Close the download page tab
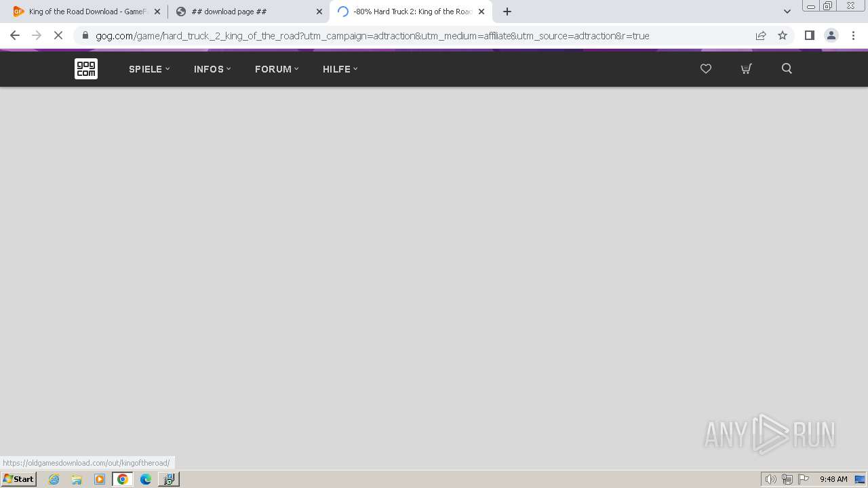 (319, 12)
